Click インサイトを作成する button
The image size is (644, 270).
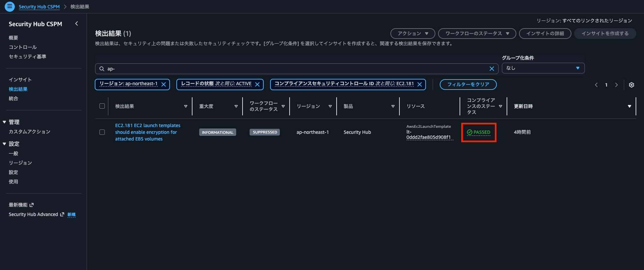click(x=605, y=34)
